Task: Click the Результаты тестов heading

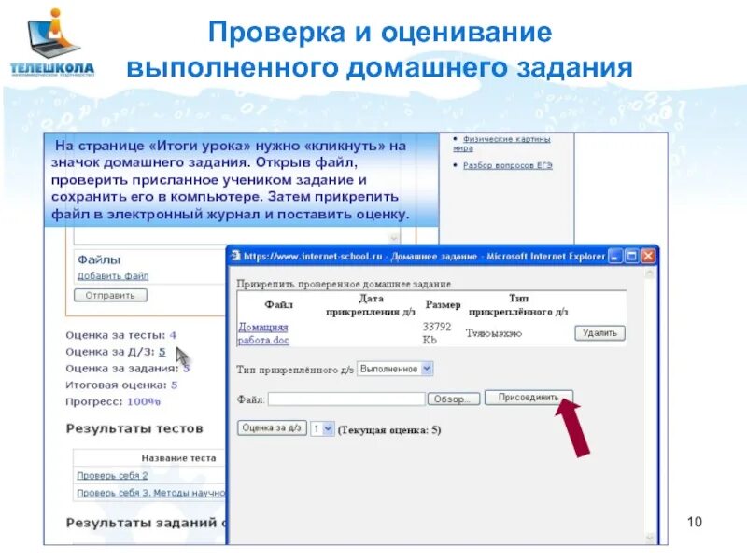Action: [x=134, y=428]
